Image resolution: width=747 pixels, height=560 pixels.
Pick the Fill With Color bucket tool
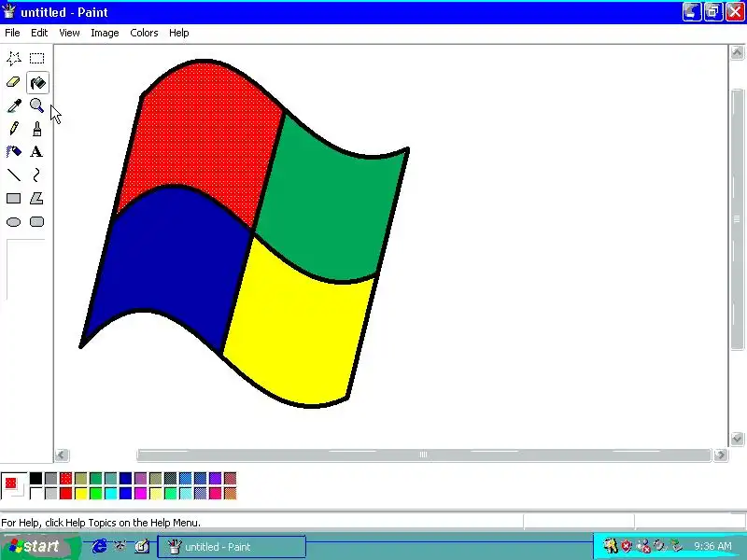point(37,82)
